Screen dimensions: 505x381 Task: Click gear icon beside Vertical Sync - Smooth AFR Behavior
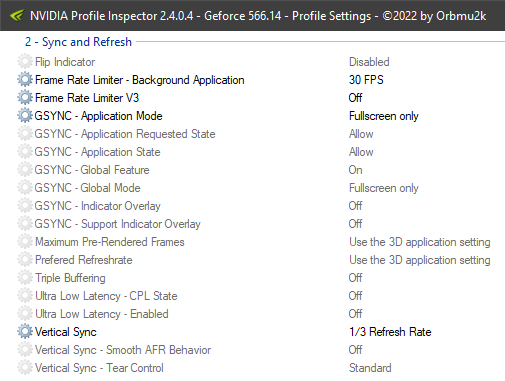25,350
